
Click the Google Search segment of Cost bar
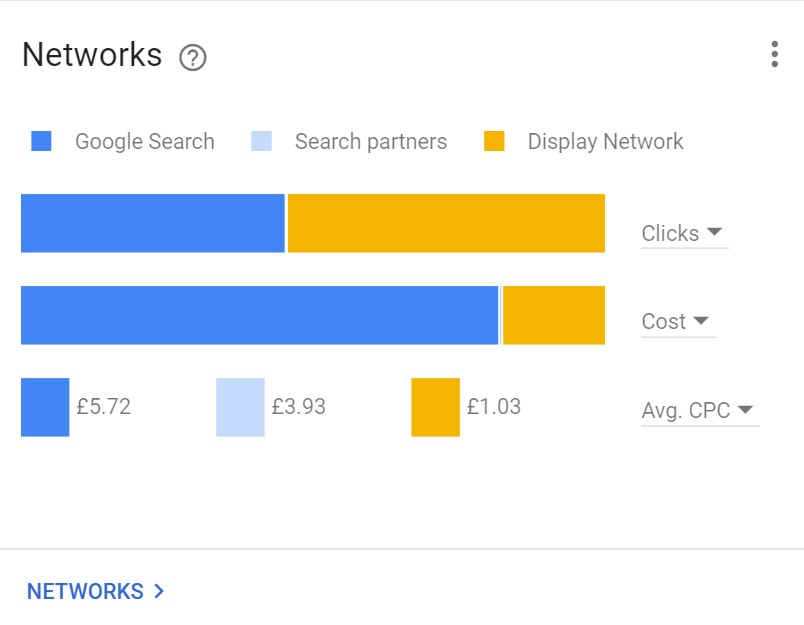pyautogui.click(x=259, y=315)
